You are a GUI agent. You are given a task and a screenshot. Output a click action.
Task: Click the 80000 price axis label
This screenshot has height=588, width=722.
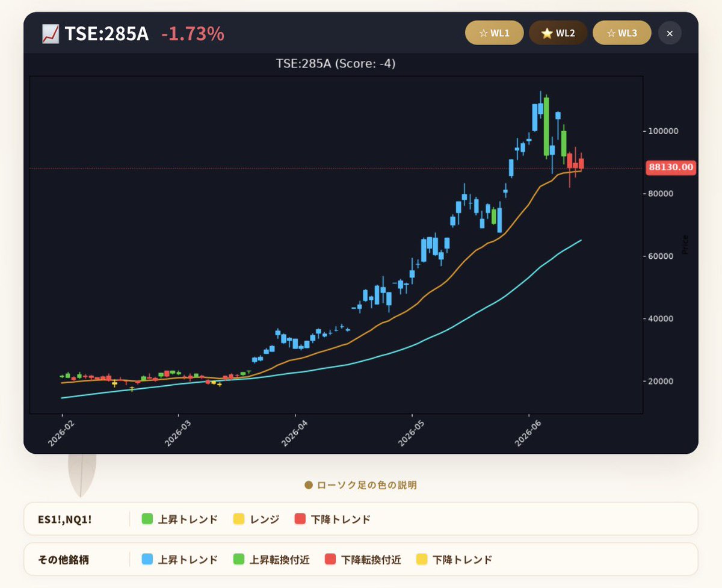(661, 194)
